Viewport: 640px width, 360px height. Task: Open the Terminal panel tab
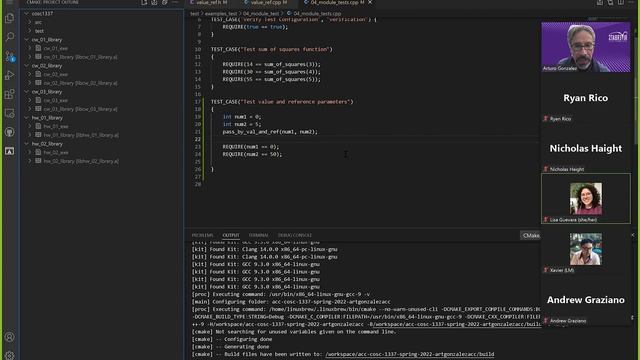pyautogui.click(x=258, y=235)
